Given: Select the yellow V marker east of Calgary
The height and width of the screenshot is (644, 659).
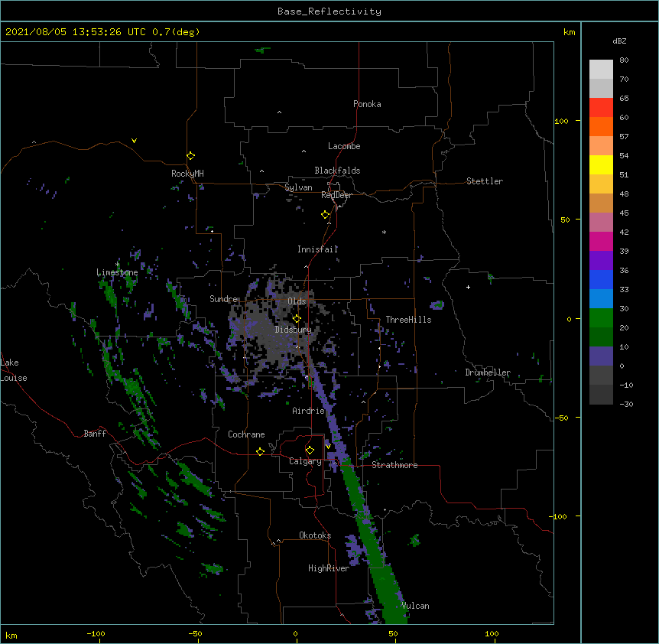Looking at the screenshot, I should pos(328,447).
